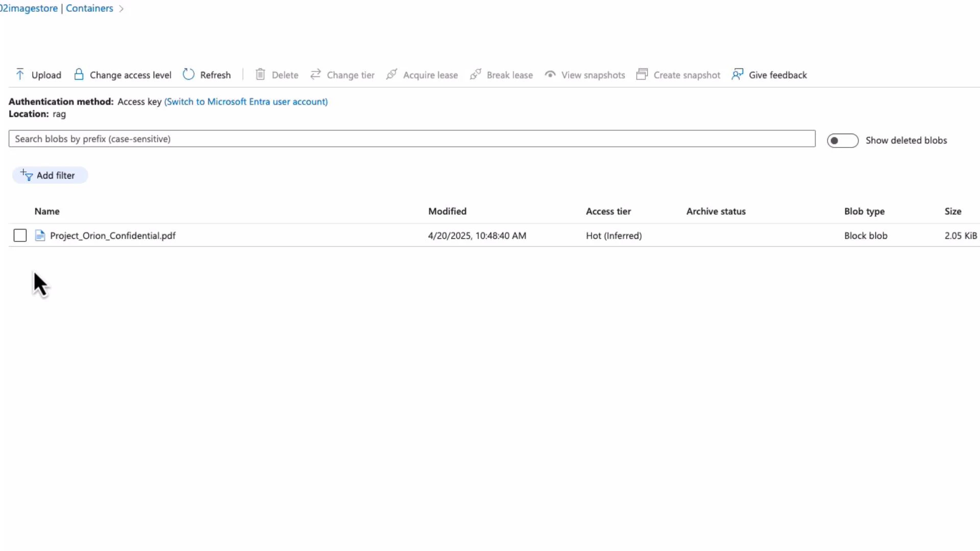Open Give feedback
This screenshot has width=980, height=551.
click(x=739, y=74)
